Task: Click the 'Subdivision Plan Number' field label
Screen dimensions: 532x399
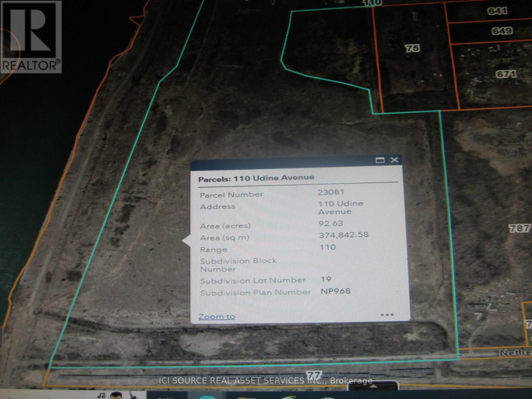Action: coord(255,293)
